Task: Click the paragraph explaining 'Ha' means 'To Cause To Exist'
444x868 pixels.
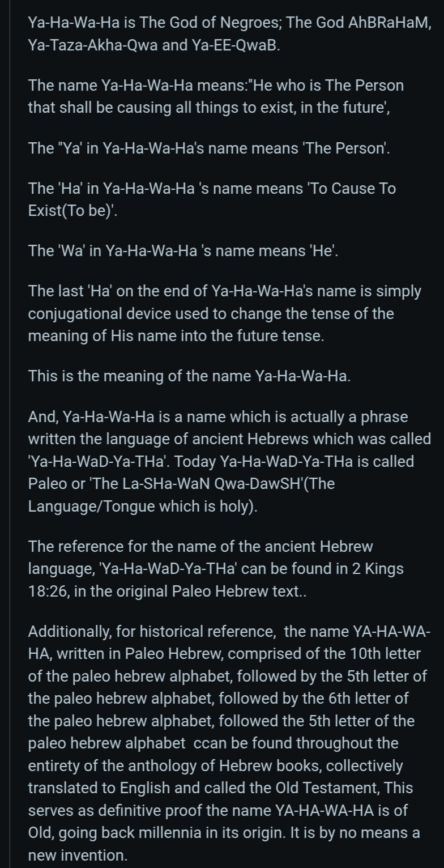Action: pos(212,199)
